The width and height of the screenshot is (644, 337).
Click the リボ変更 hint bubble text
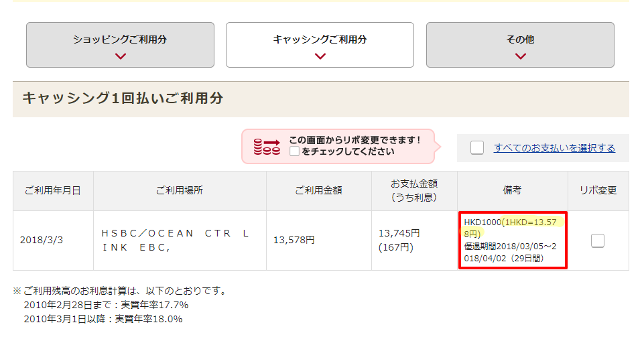click(x=355, y=145)
